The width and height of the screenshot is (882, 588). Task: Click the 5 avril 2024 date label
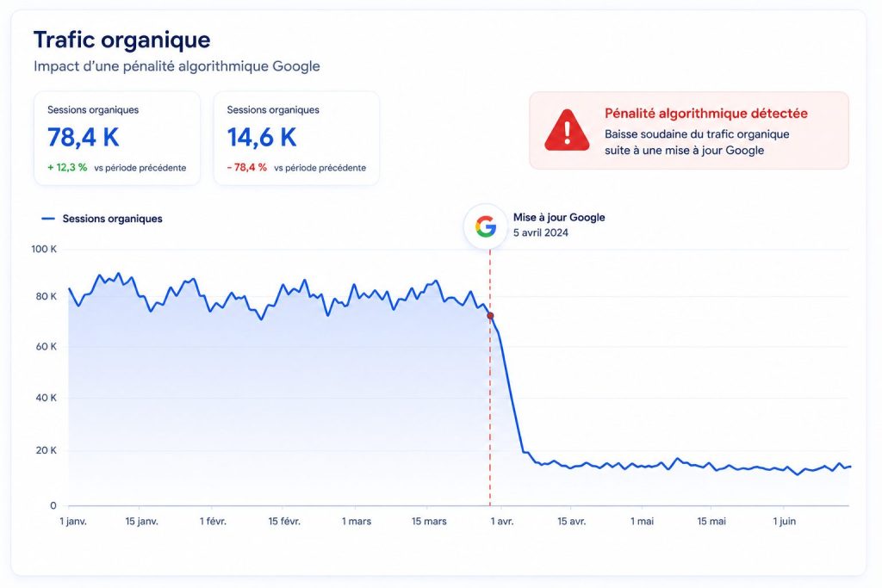pos(541,232)
